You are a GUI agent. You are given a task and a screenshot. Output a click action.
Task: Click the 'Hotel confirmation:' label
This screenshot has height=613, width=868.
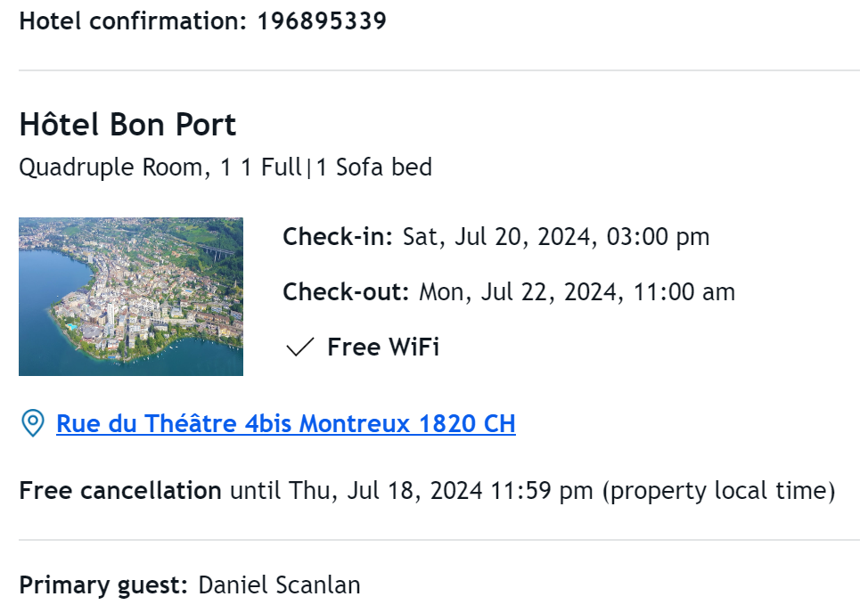tap(133, 21)
